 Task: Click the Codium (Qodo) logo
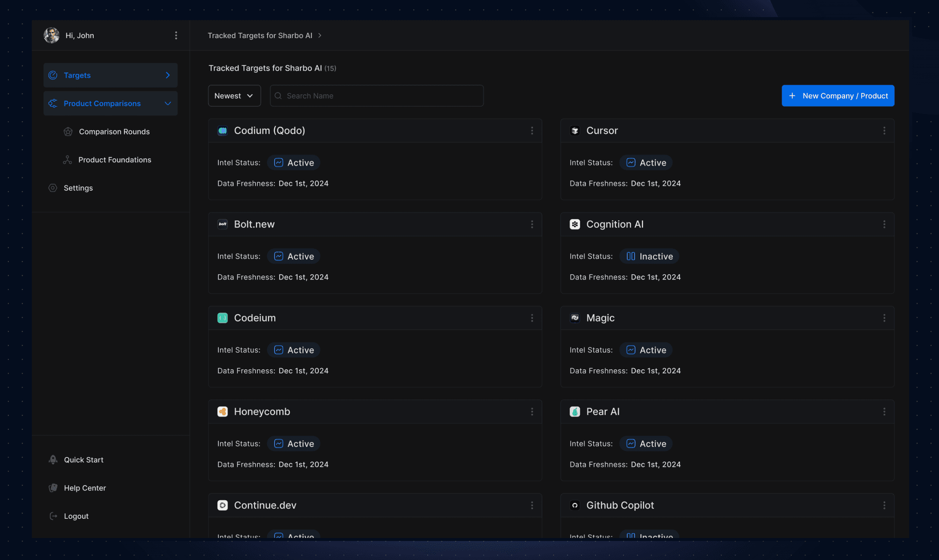coord(223,131)
